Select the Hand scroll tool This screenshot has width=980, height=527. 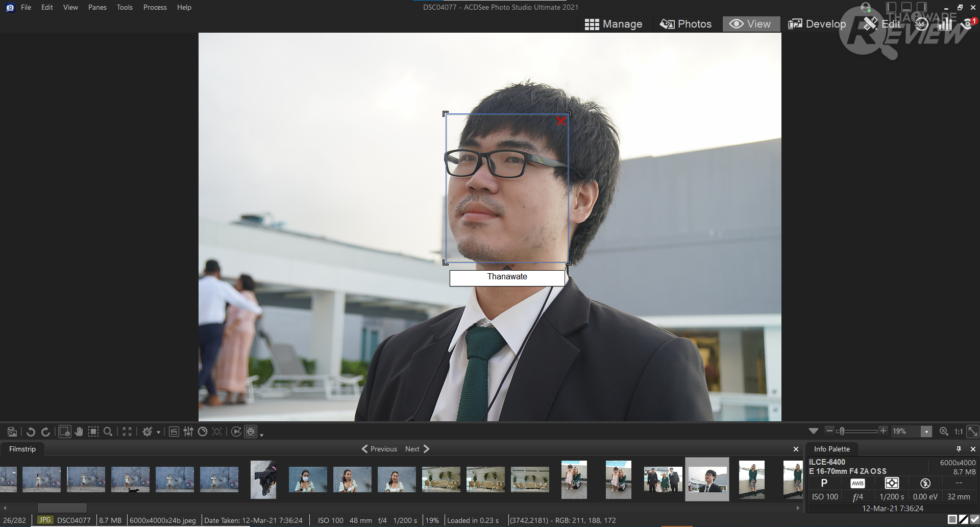[79, 432]
